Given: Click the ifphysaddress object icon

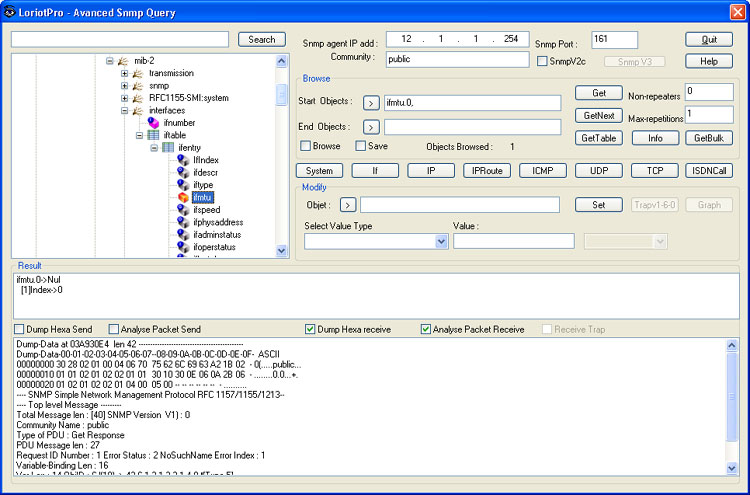Looking at the screenshot, I should tap(183, 222).
